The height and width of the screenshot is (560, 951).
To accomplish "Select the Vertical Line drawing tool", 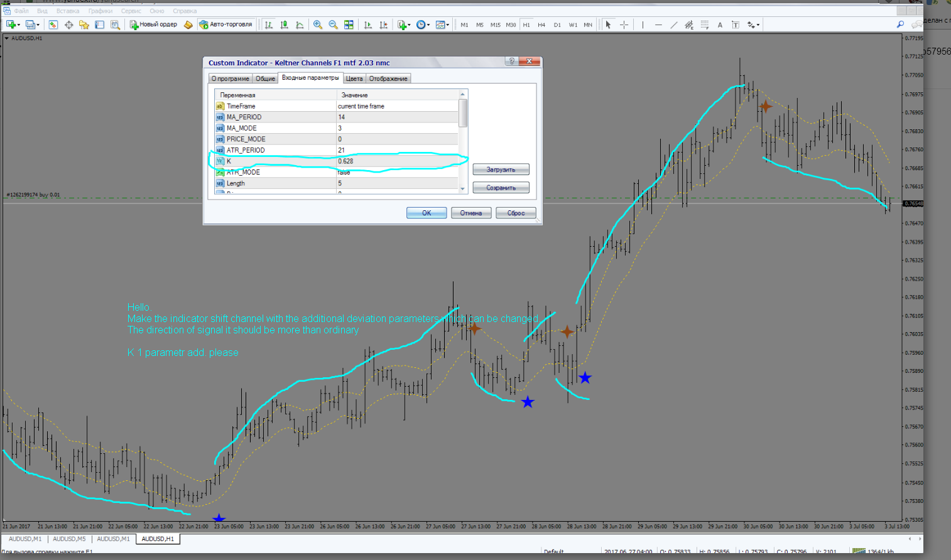I will [x=643, y=24].
